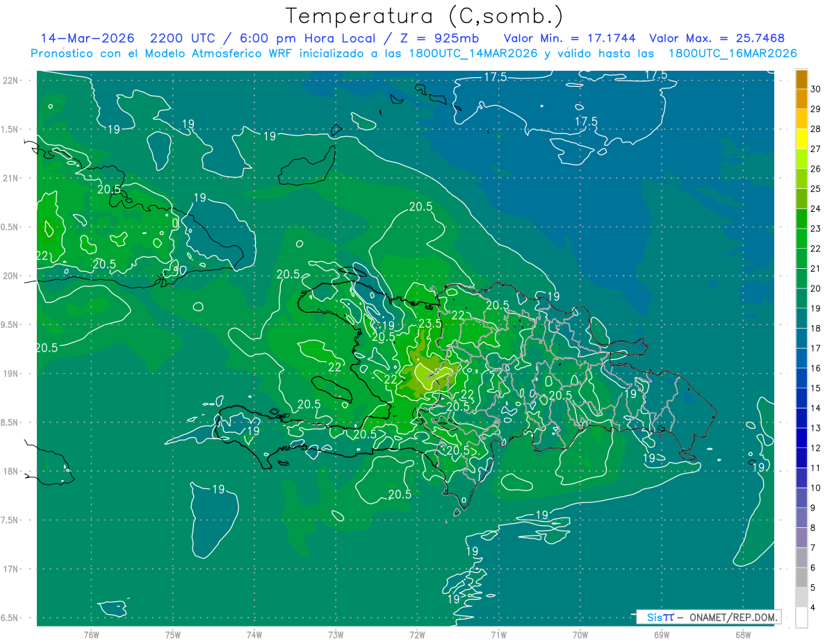Image resolution: width=834 pixels, height=644 pixels.
Task: Click color scale value '4'
Action: pos(815,607)
